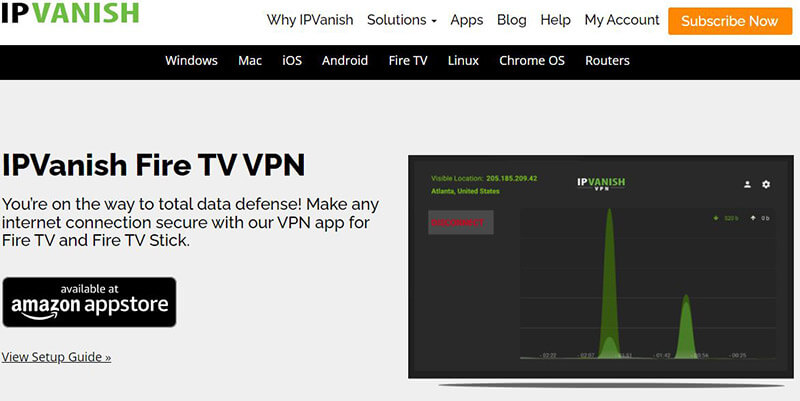This screenshot has height=401, width=800.
Task: Click the visible IP address 205.185.209.42
Action: (x=511, y=179)
